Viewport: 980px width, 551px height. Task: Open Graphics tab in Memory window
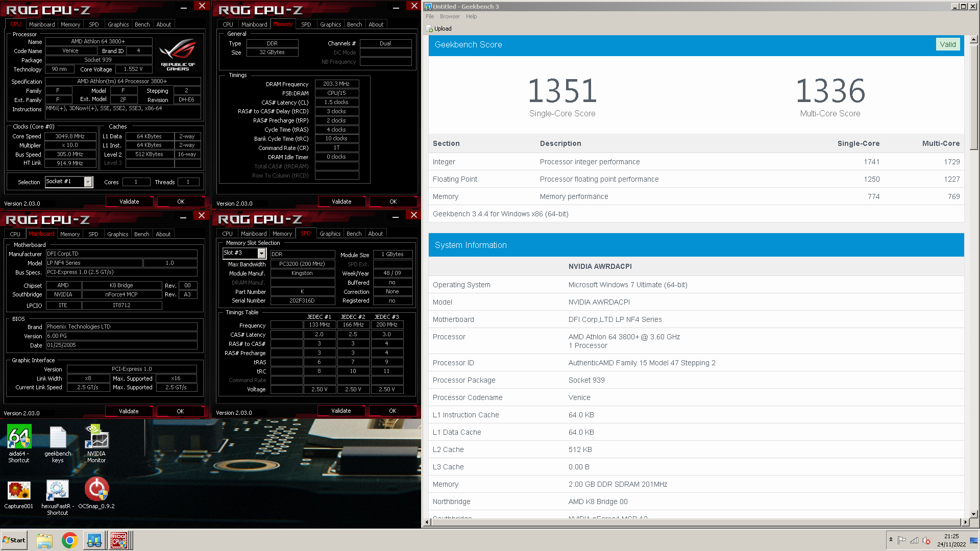(x=331, y=24)
